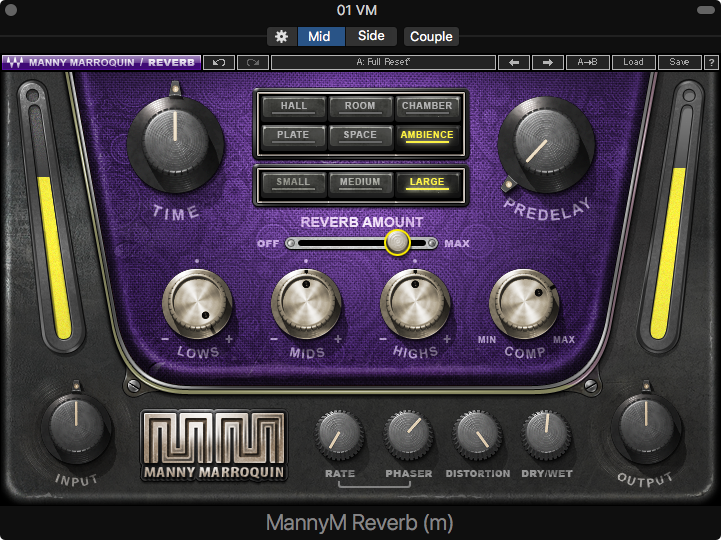Go to next preset with right arrow
The width and height of the screenshot is (721, 540).
click(548, 62)
